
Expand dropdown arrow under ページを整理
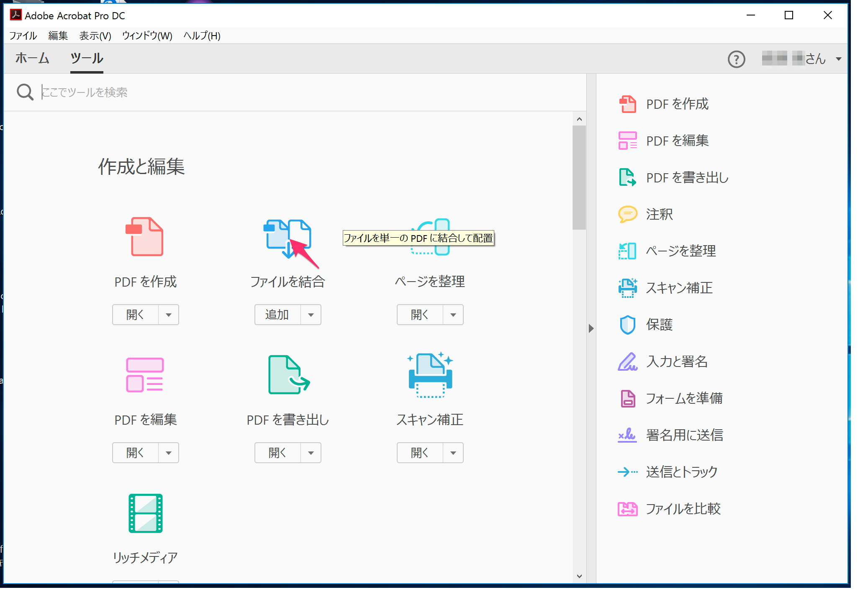click(x=453, y=315)
